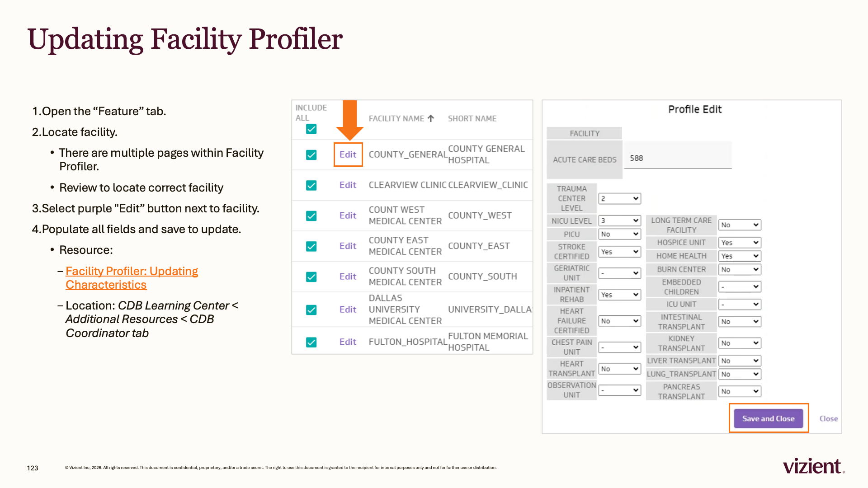
Task: Open the Chest Pain Unit dropdown
Action: click(x=619, y=347)
